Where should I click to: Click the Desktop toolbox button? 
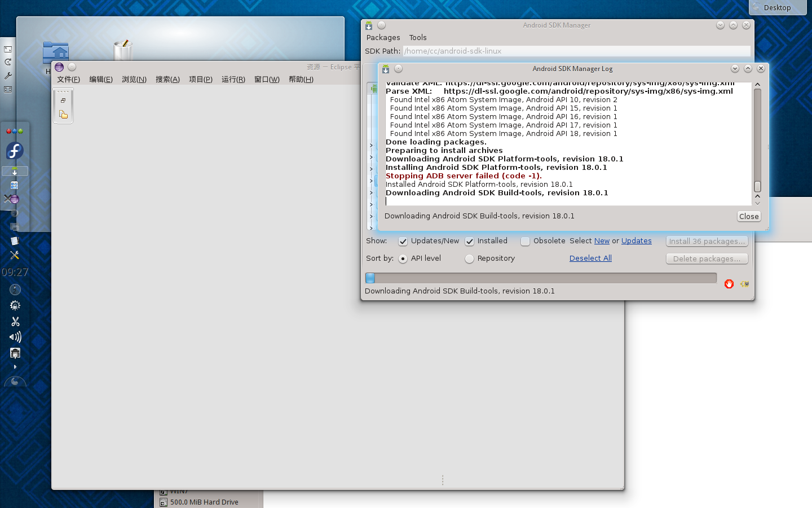tap(778, 7)
